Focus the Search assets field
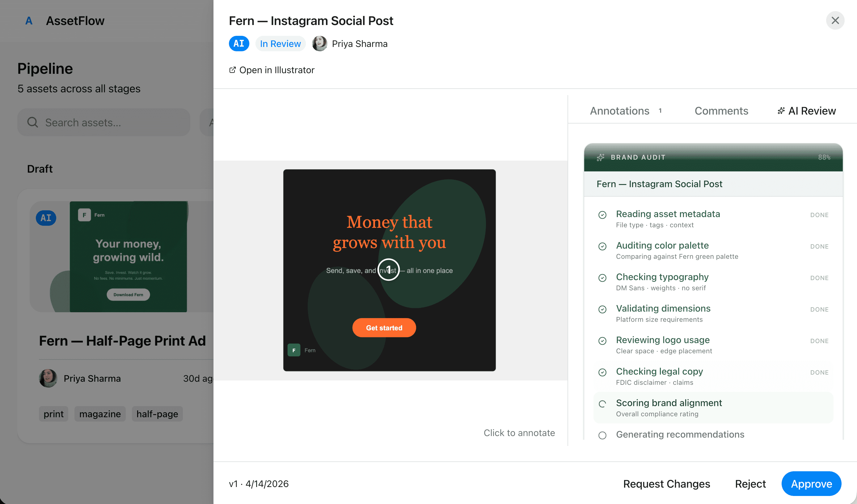Image resolution: width=857 pixels, height=504 pixels. coord(104,122)
